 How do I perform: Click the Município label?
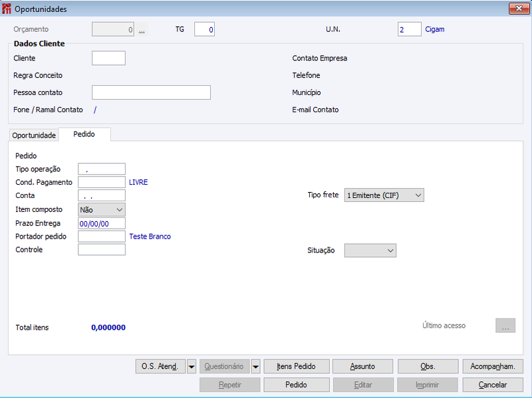307,92
